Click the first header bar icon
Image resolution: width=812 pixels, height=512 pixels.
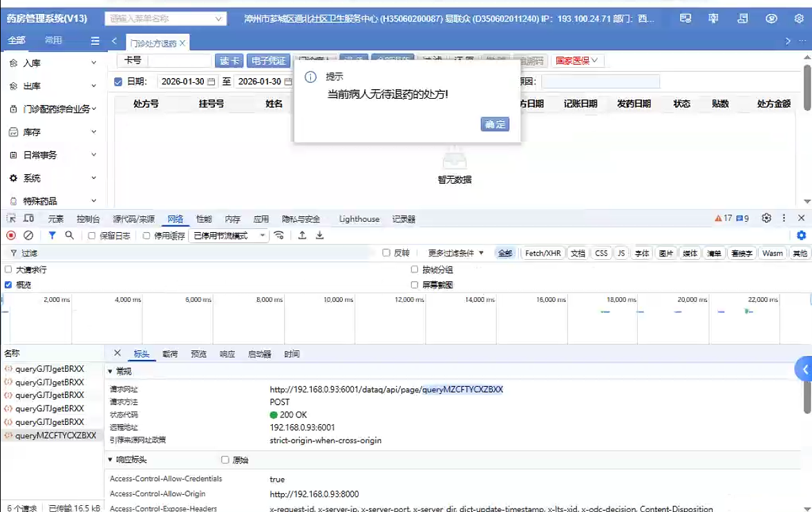pyautogui.click(x=686, y=19)
